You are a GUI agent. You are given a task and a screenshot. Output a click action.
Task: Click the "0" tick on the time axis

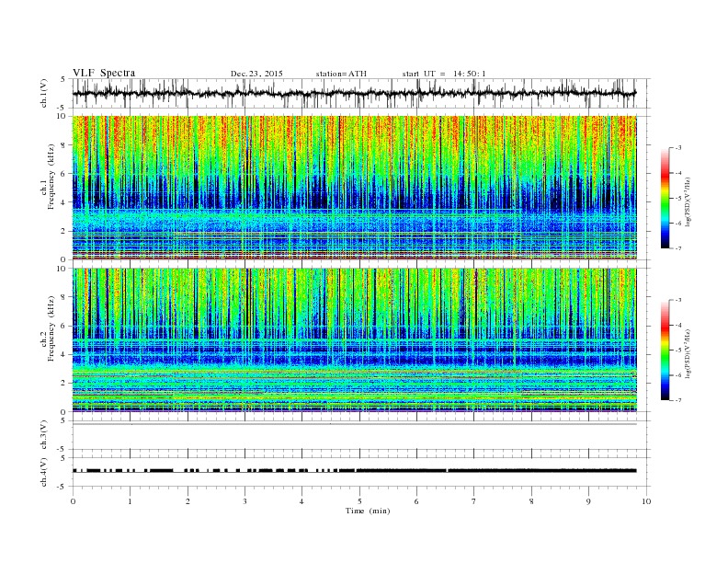tap(73, 501)
